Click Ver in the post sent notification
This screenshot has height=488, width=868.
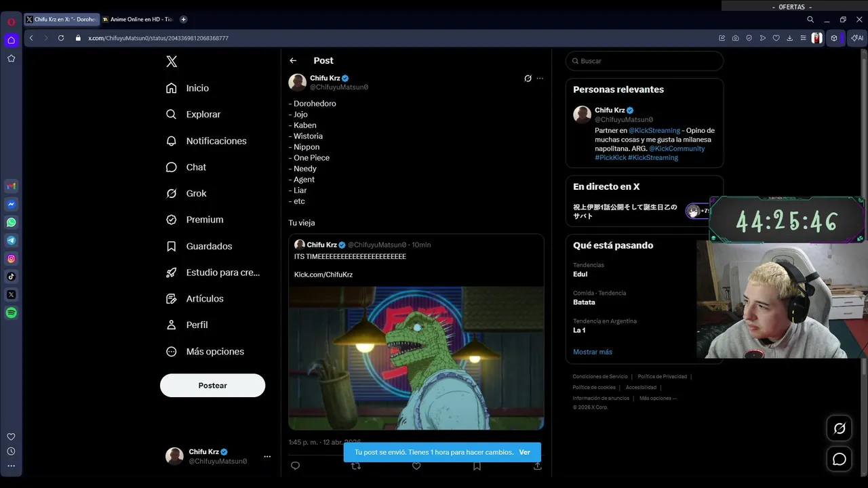(x=525, y=452)
